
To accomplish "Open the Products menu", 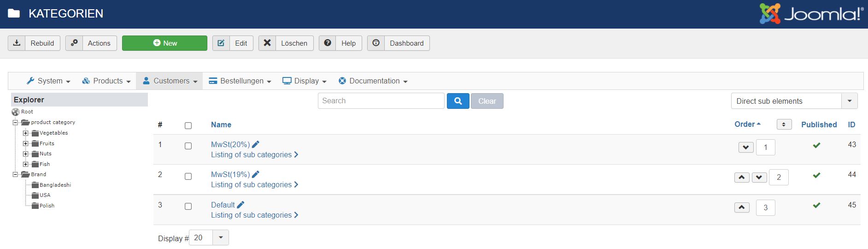I will click(x=108, y=81).
